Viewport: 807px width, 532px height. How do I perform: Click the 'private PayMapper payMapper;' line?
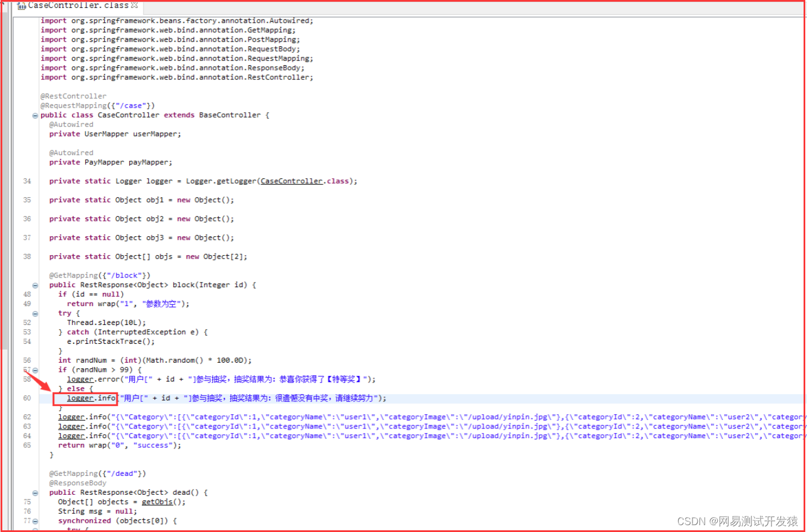[111, 162]
